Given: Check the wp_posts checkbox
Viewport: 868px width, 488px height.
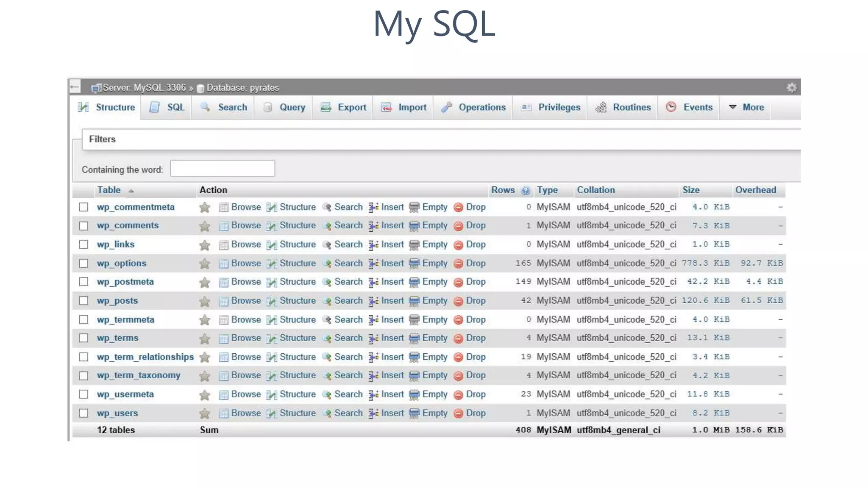Looking at the screenshot, I should click(x=83, y=301).
